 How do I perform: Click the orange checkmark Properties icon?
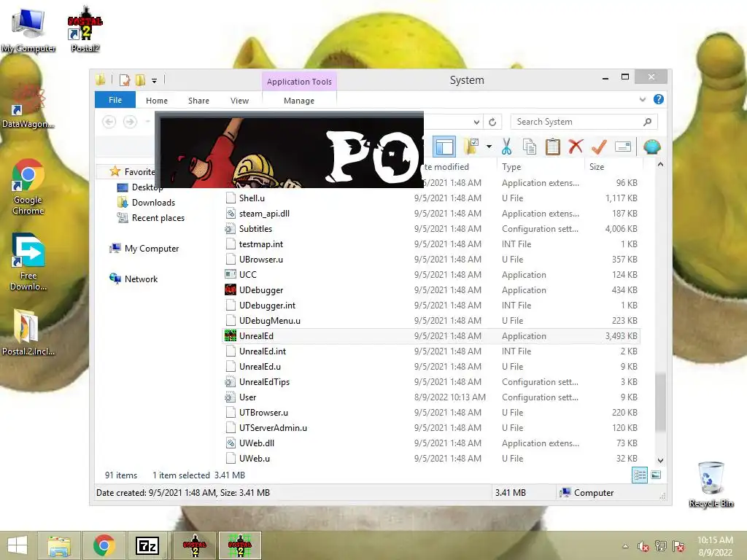[599, 147]
